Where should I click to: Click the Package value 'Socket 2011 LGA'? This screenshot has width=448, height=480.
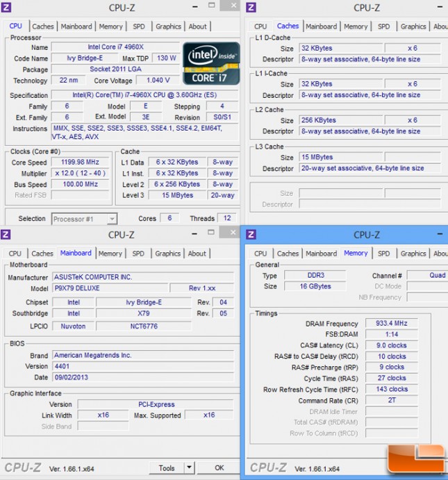pyautogui.click(x=116, y=69)
